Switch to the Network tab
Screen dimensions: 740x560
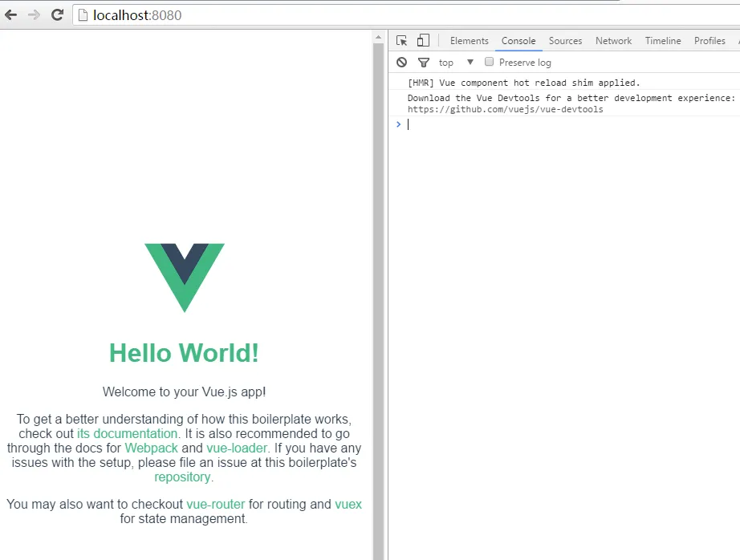(613, 41)
